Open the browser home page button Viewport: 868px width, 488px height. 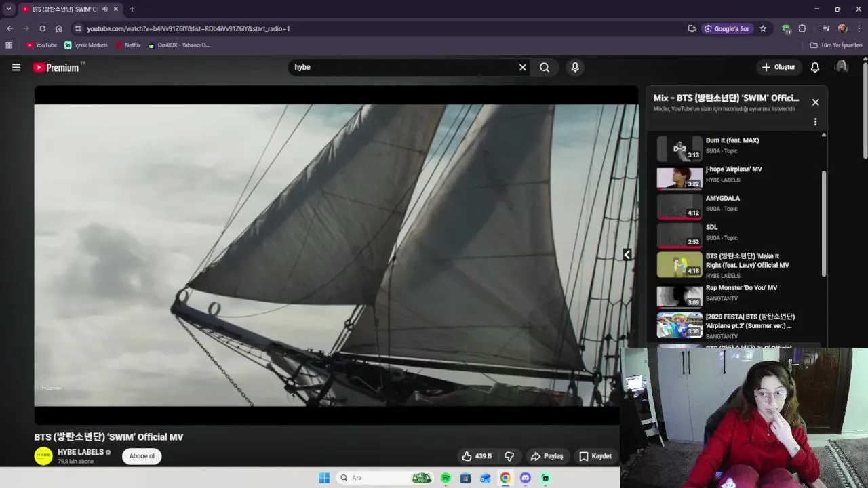[59, 28]
